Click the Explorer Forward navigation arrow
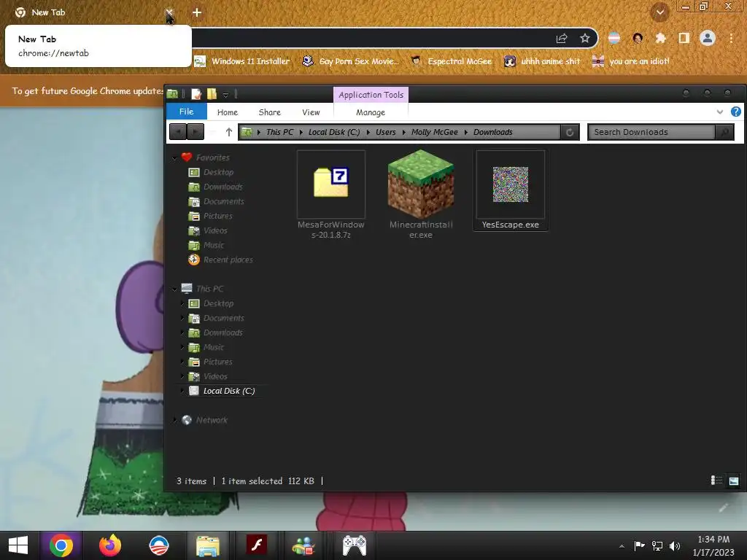 click(x=196, y=132)
